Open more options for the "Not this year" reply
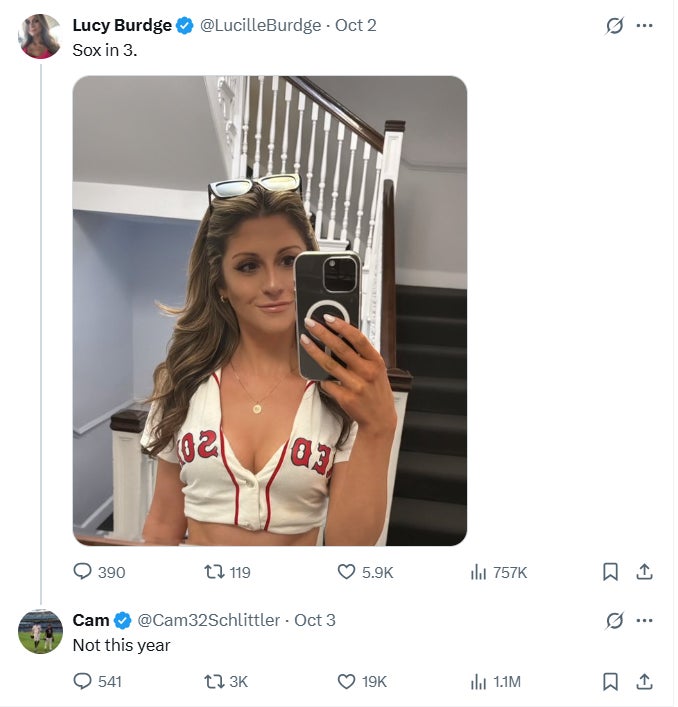Image resolution: width=678 pixels, height=707 pixels. click(644, 620)
